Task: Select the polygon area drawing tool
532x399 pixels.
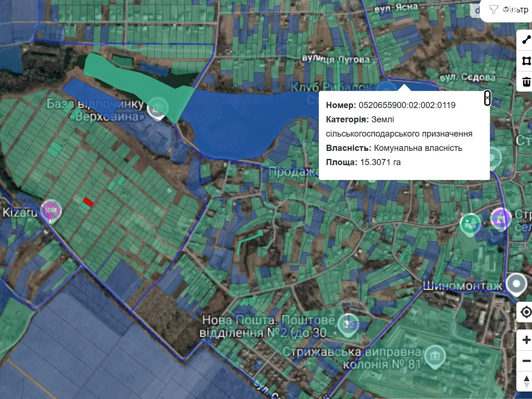Action: coord(526,61)
